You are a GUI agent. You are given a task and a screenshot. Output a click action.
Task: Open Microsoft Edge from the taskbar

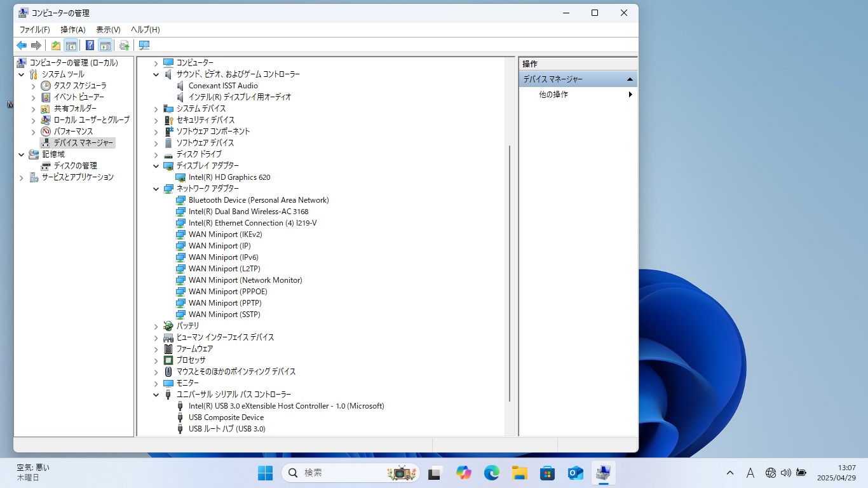coord(491,473)
